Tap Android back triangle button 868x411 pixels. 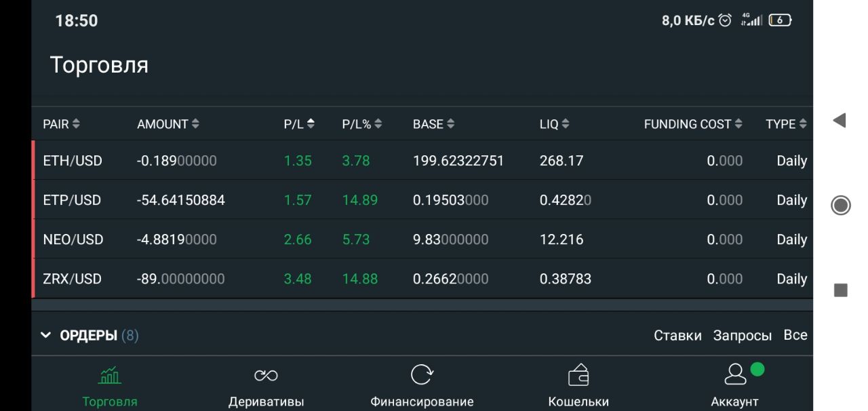point(840,121)
